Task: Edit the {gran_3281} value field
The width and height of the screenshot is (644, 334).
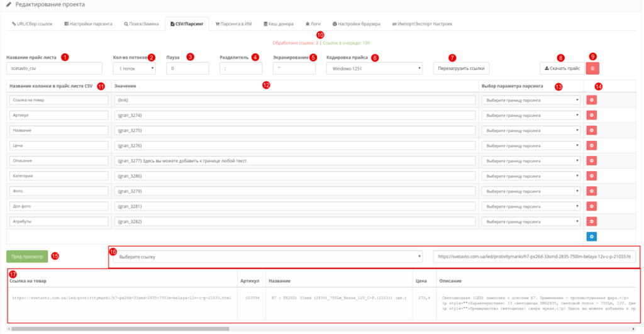Action: pyautogui.click(x=295, y=206)
